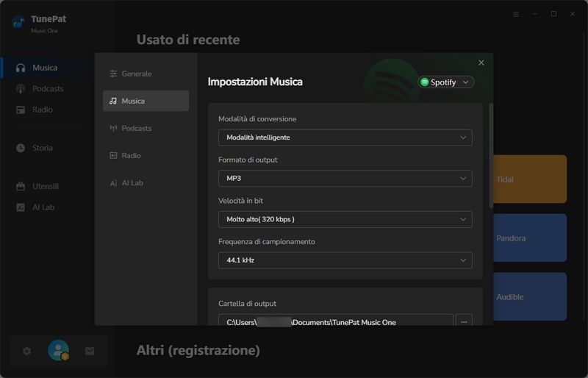588x378 pixels.
Task: Expand the Modalità di conversione dropdown
Action: coord(345,138)
